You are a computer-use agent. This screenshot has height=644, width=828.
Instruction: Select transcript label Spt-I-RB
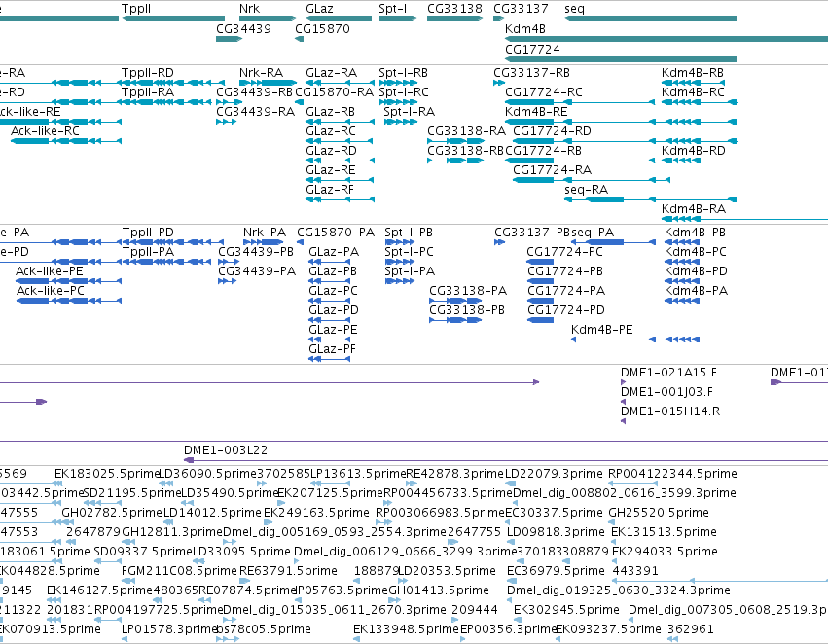pyautogui.click(x=403, y=73)
